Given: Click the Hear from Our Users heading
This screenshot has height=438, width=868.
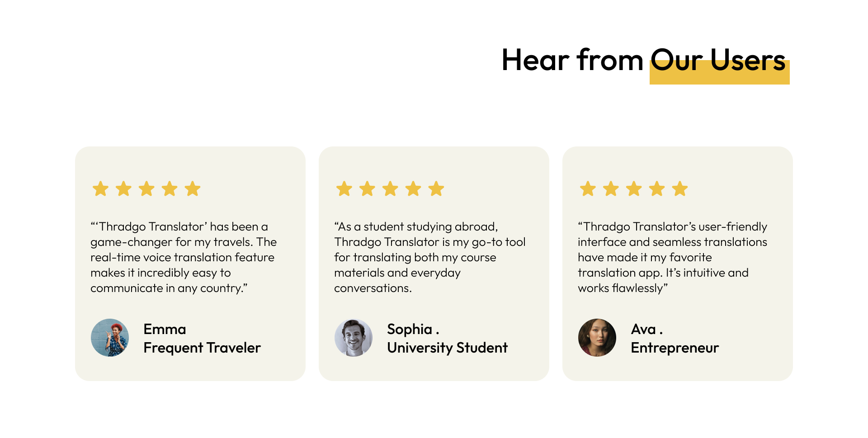Looking at the screenshot, I should point(644,60).
